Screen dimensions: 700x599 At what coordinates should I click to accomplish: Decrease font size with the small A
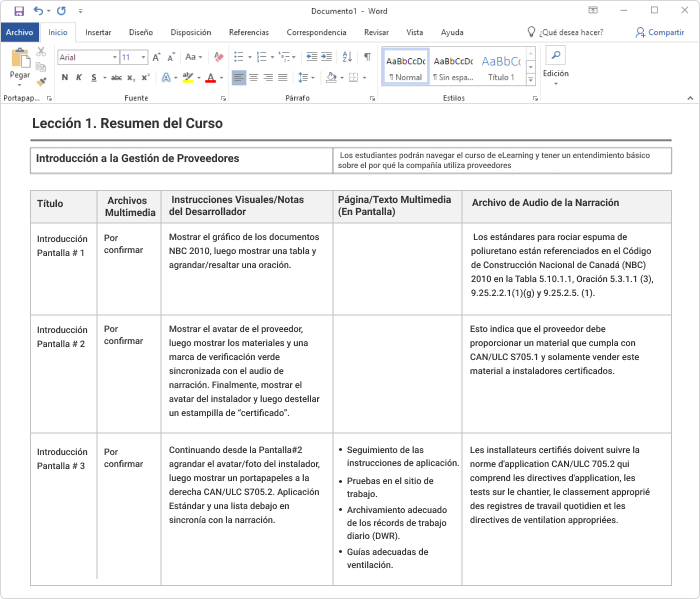point(171,57)
